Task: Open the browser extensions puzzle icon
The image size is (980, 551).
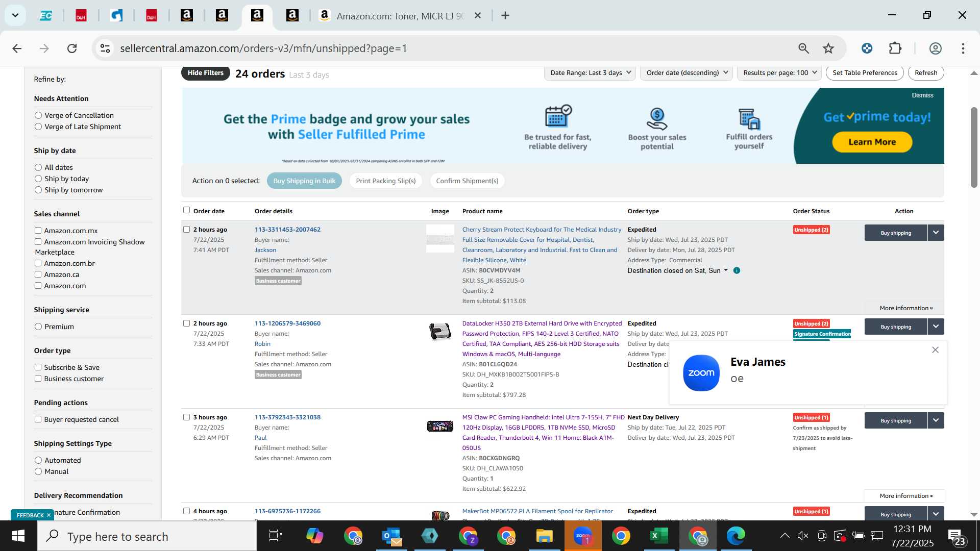Action: point(895,48)
